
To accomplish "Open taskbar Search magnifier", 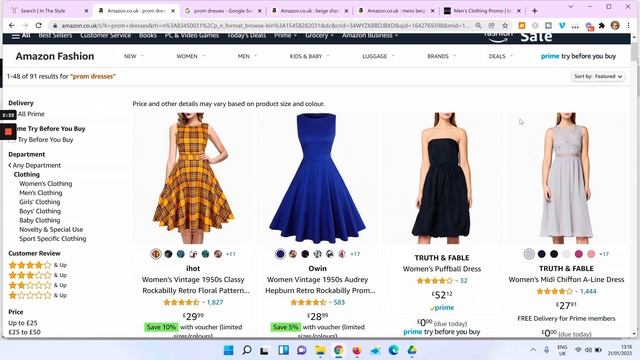I will tap(247, 350).
